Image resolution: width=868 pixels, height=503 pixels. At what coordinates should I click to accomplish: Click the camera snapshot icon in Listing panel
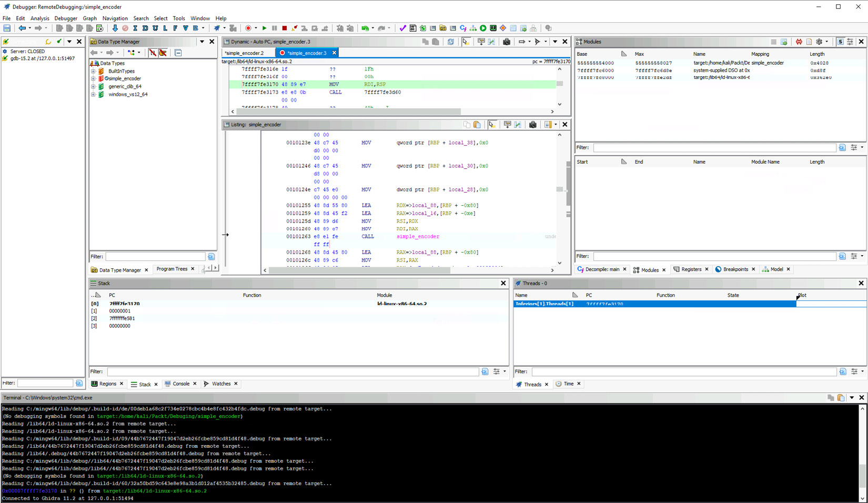click(x=533, y=125)
